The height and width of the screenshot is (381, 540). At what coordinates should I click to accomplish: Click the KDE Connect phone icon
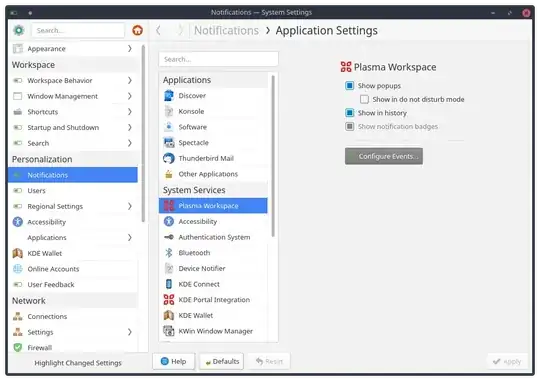coord(169,284)
